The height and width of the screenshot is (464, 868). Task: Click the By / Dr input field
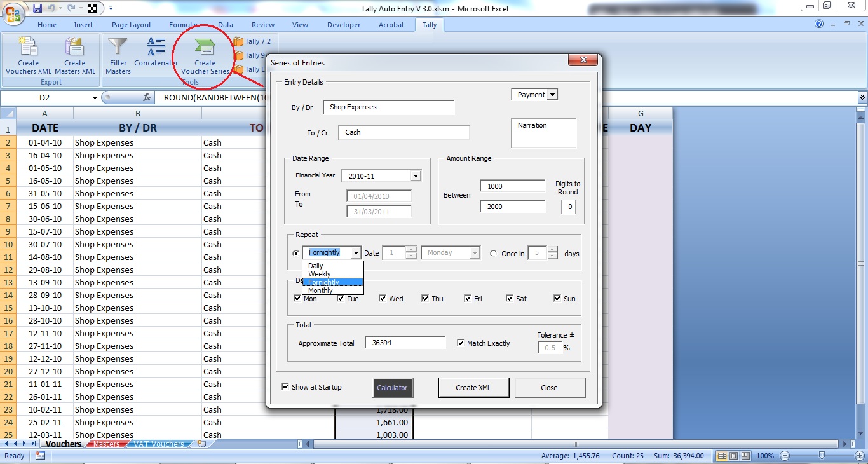[x=388, y=107]
